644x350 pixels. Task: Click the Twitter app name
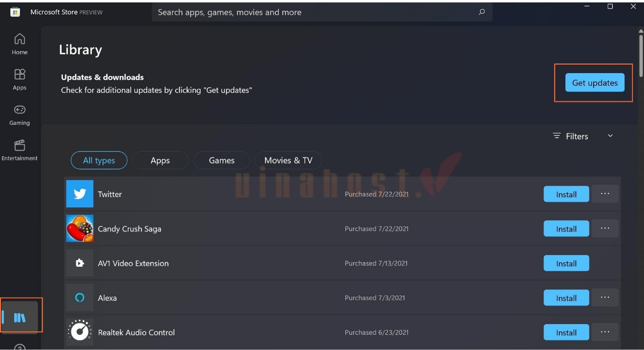(x=110, y=194)
